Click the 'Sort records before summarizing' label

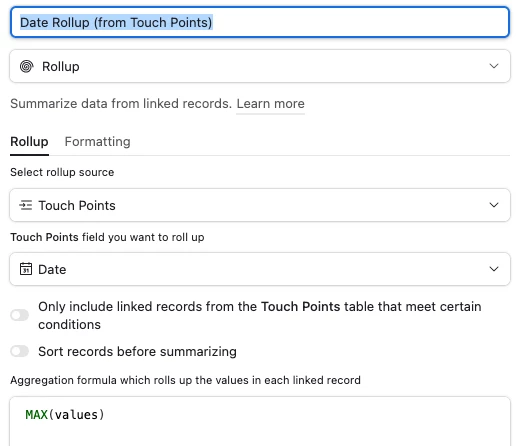pyautogui.click(x=137, y=351)
